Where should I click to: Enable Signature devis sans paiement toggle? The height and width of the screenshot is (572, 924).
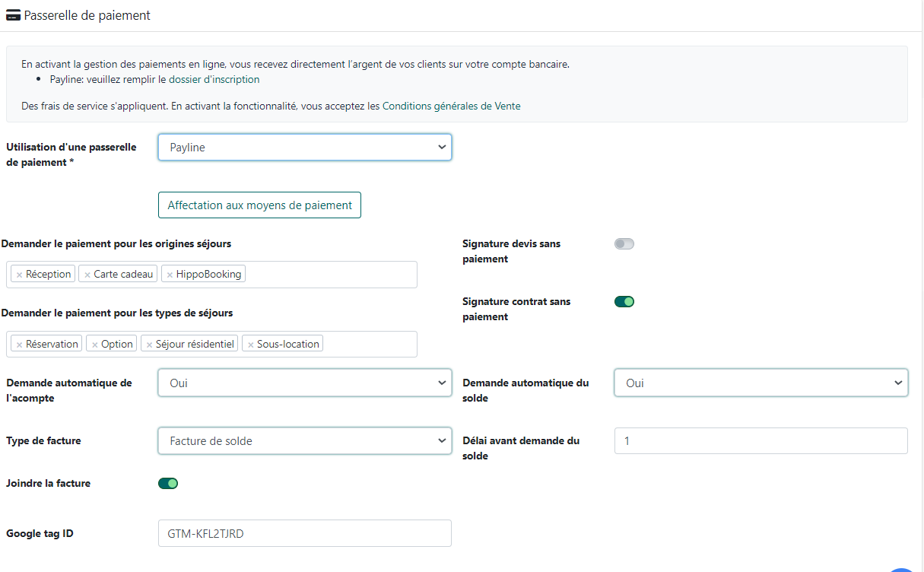click(x=624, y=244)
